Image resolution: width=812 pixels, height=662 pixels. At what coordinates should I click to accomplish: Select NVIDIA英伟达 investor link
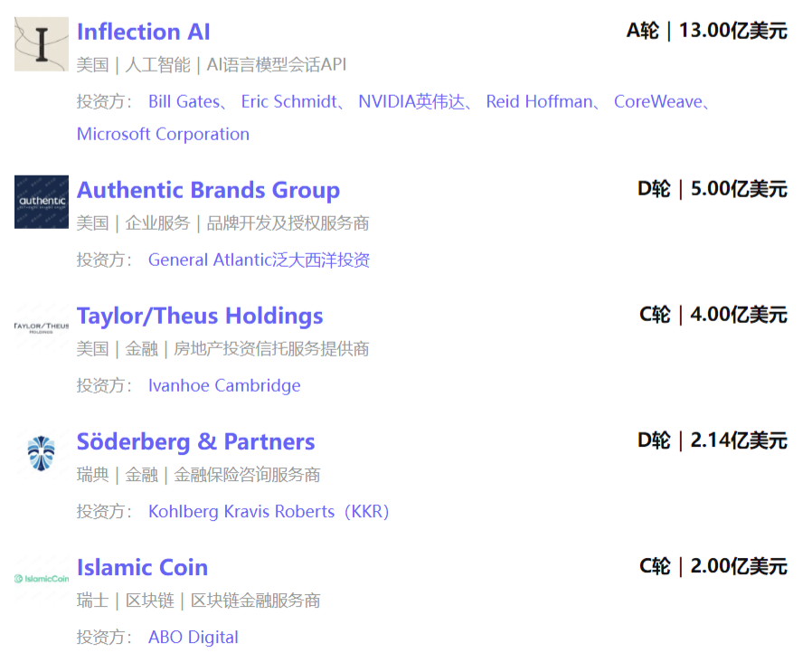point(411,101)
